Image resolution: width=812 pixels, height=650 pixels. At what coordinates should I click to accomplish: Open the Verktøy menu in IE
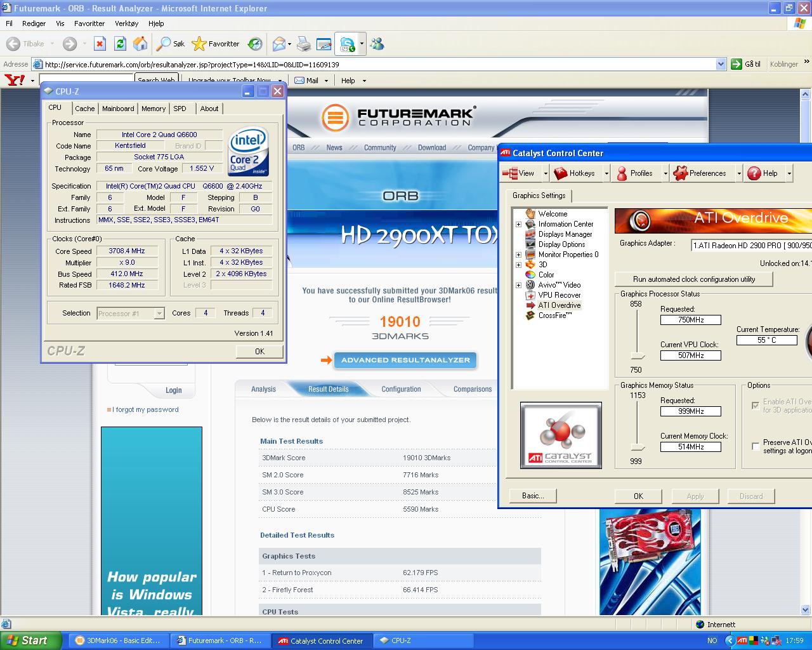[126, 23]
